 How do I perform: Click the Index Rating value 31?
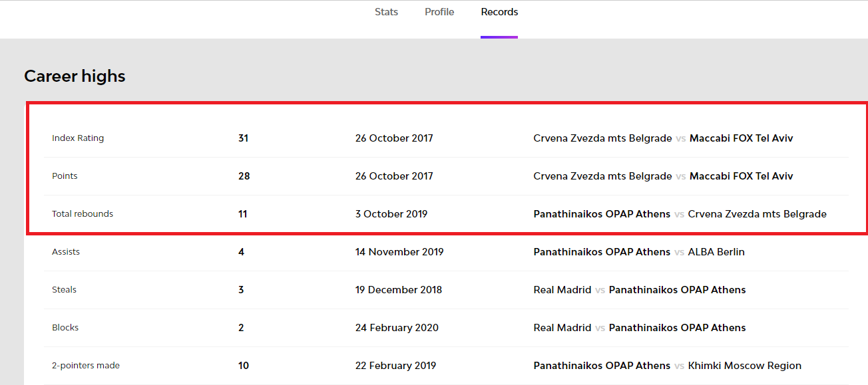(x=243, y=138)
